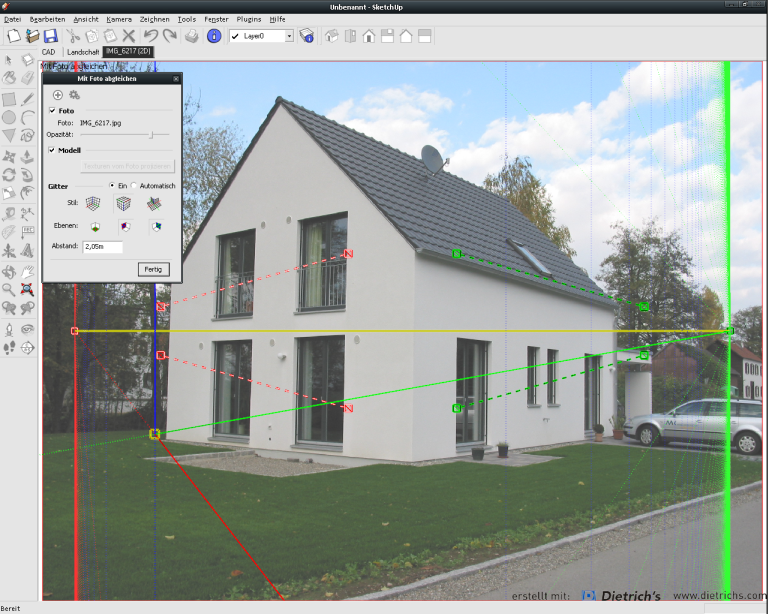Screen dimensions: 768x614
Task: Save model with floppy disk icon
Action: click(50, 36)
